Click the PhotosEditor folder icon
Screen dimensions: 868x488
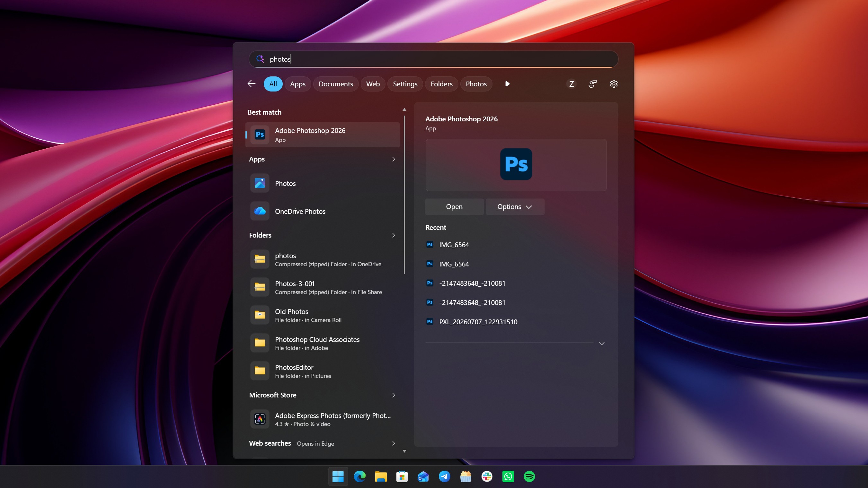(260, 371)
